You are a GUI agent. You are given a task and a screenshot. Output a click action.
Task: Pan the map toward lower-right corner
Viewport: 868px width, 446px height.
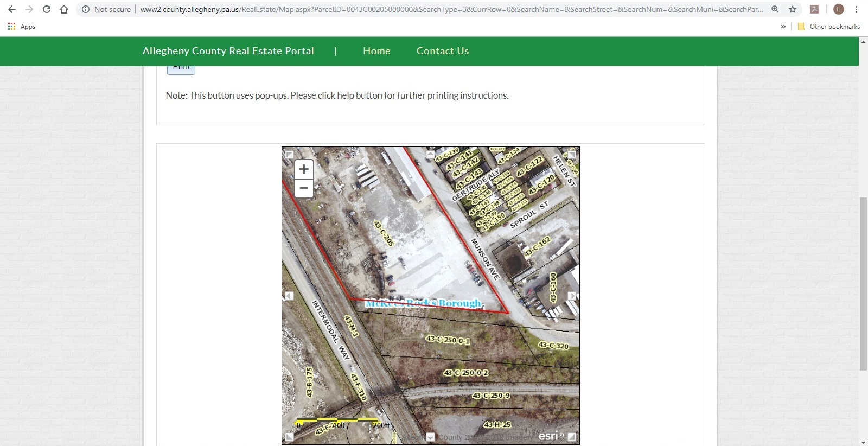click(x=571, y=437)
